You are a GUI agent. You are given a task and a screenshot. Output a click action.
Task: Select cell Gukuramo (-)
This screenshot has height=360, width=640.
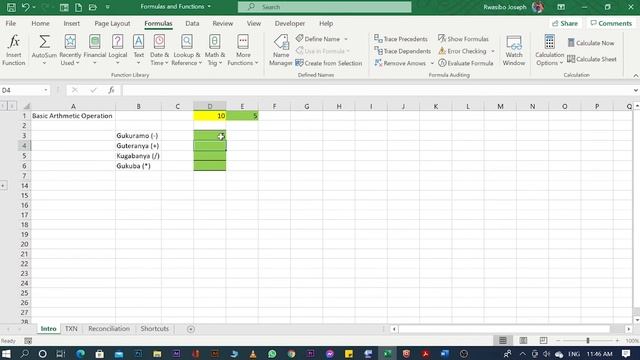[x=138, y=136]
